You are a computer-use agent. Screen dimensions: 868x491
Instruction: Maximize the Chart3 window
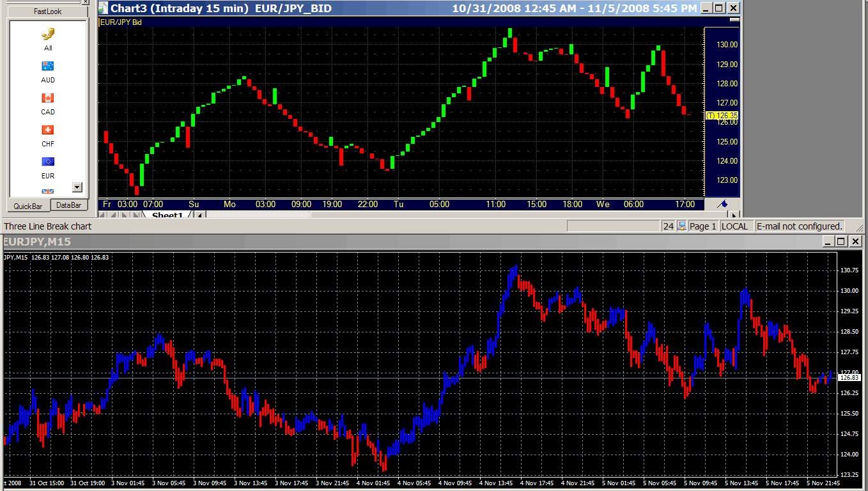(x=719, y=8)
